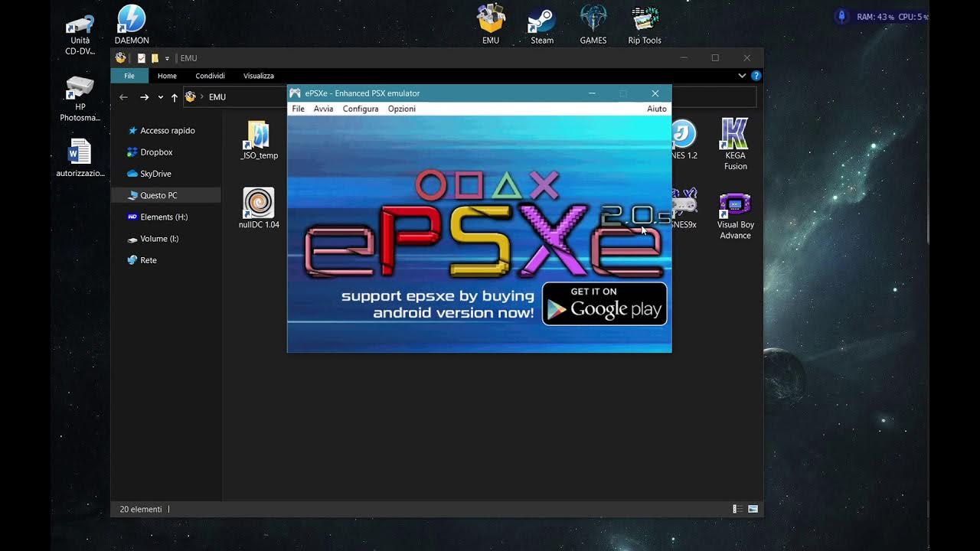Select Accesso rapido in the navigation pane
The height and width of the screenshot is (551, 980).
tap(166, 131)
